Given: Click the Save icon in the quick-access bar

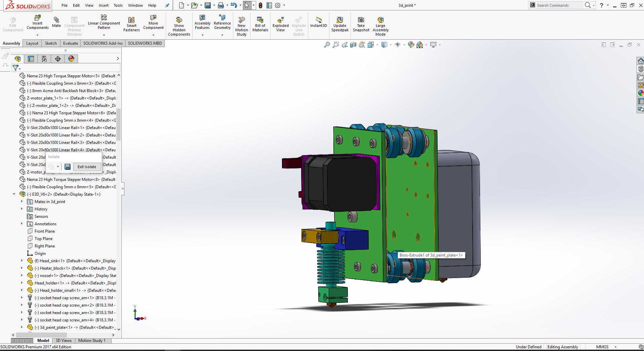Looking at the screenshot, I should pos(208,5).
